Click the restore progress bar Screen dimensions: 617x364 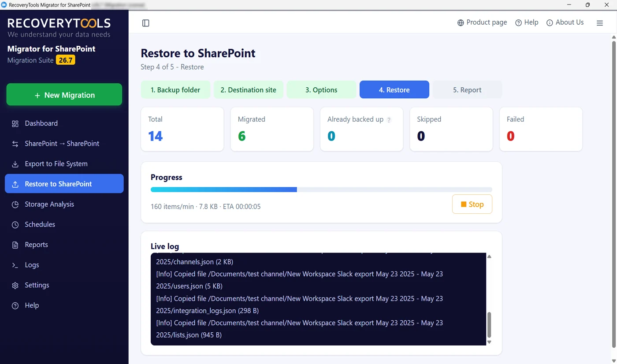click(321, 189)
